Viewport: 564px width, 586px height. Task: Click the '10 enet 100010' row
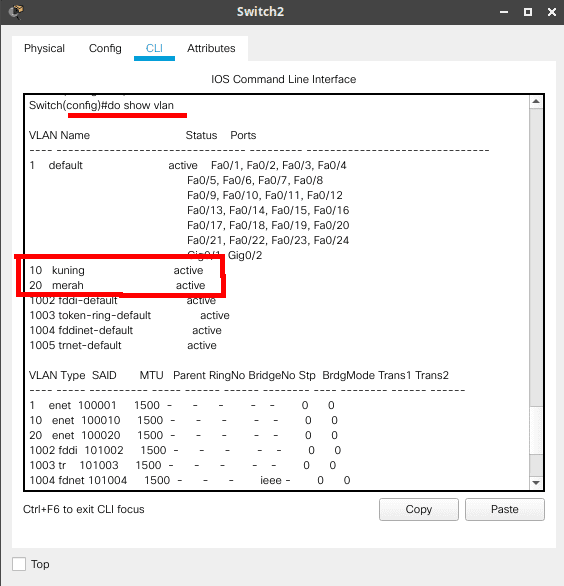click(184, 420)
